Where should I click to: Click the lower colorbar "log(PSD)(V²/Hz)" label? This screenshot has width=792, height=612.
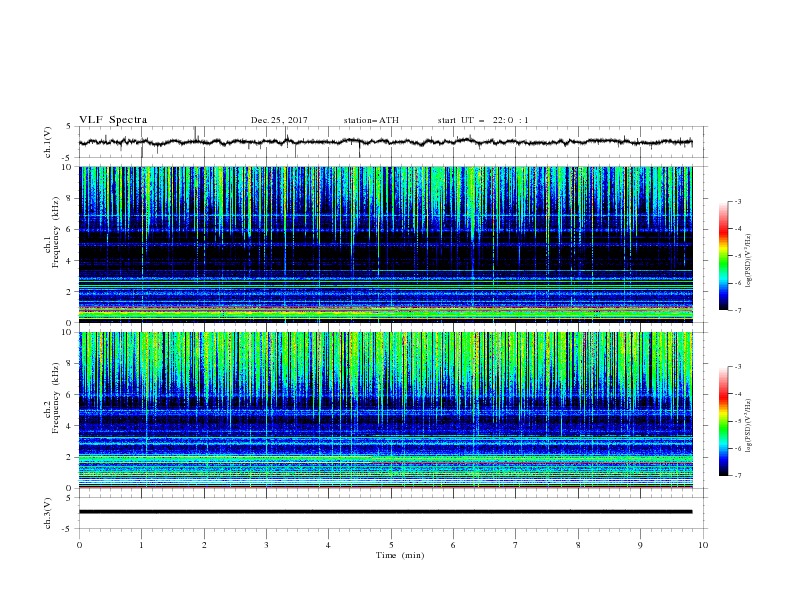click(749, 426)
